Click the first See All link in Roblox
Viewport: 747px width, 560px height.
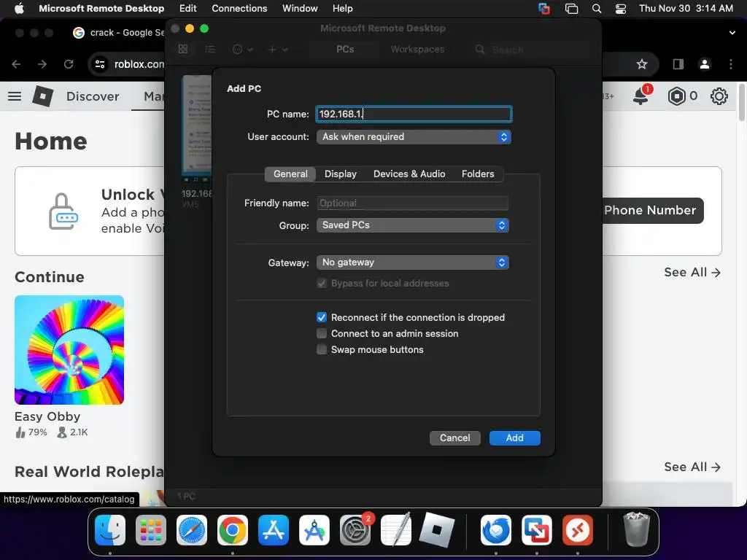pyautogui.click(x=692, y=273)
